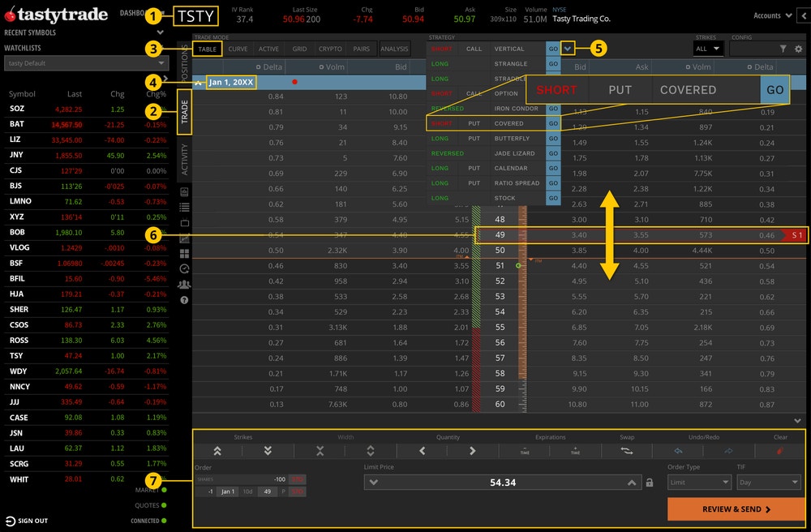811x532 pixels.
Task: Click the Swap order legs icon
Action: (x=627, y=451)
